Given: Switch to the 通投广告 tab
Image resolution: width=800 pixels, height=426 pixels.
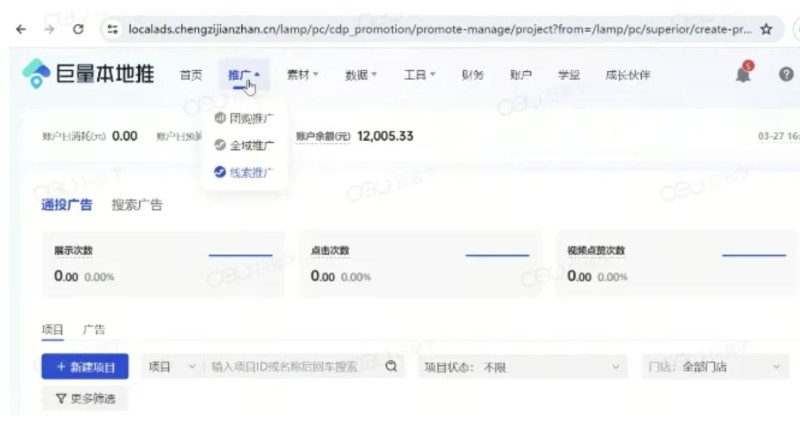Looking at the screenshot, I should point(67,205).
